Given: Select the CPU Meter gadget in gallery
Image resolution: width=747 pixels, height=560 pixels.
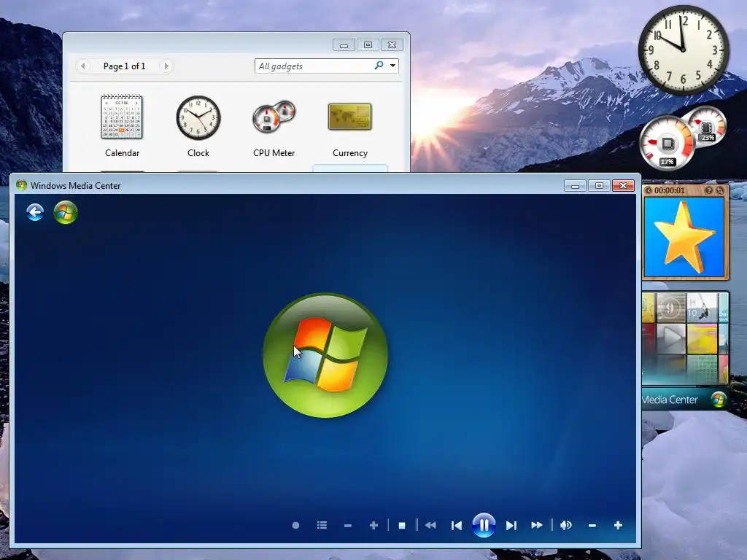Looking at the screenshot, I should (x=274, y=126).
